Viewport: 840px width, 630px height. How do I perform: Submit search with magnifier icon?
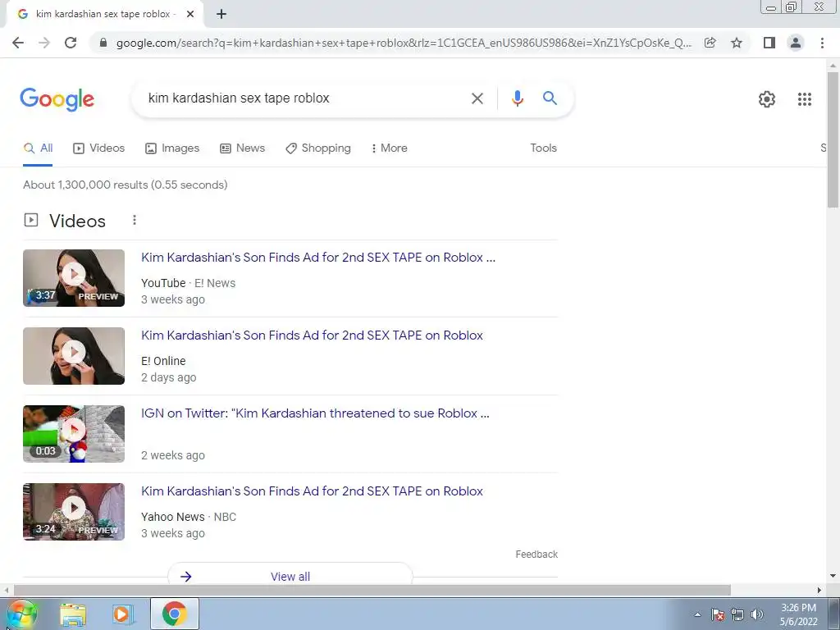(x=550, y=98)
